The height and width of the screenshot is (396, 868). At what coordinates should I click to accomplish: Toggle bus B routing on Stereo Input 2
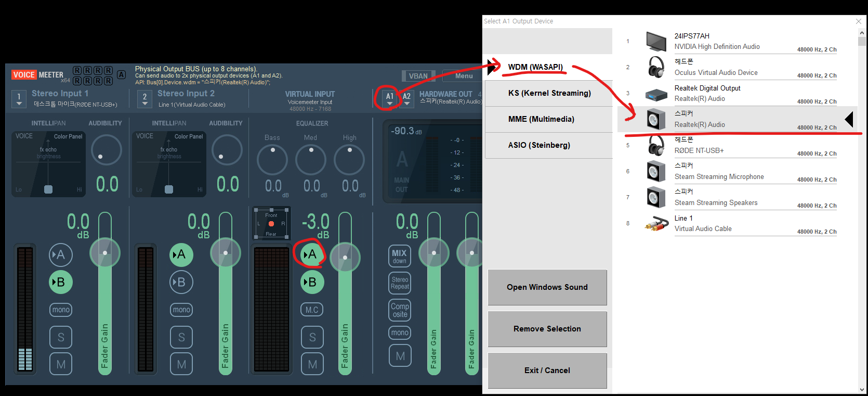[181, 282]
